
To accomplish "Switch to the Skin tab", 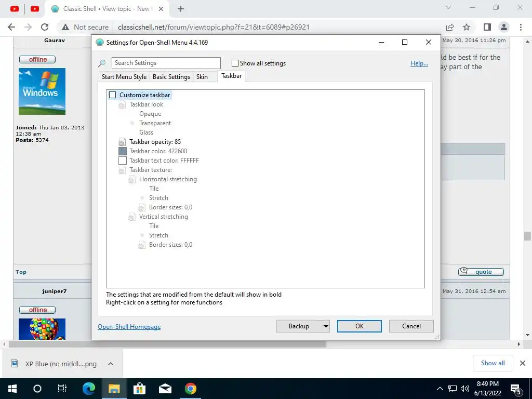I will 202,77.
